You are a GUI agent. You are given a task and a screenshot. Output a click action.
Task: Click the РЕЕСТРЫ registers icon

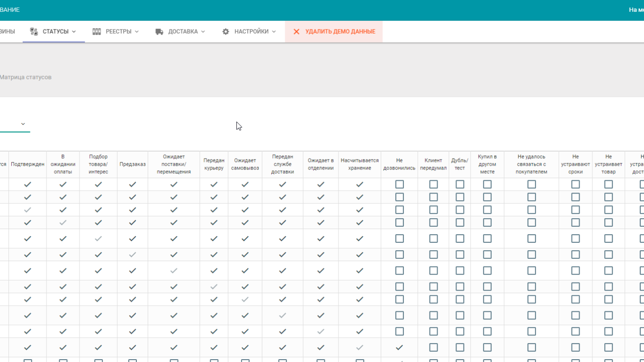click(96, 31)
